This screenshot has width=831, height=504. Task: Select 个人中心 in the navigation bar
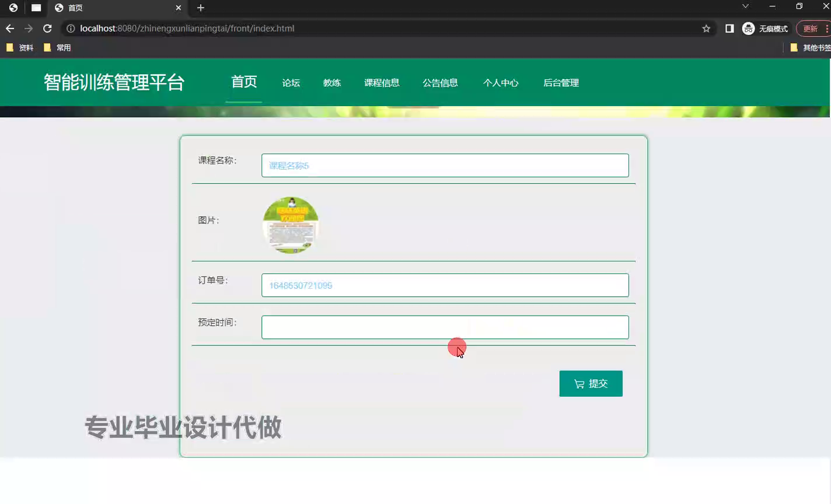coord(500,83)
